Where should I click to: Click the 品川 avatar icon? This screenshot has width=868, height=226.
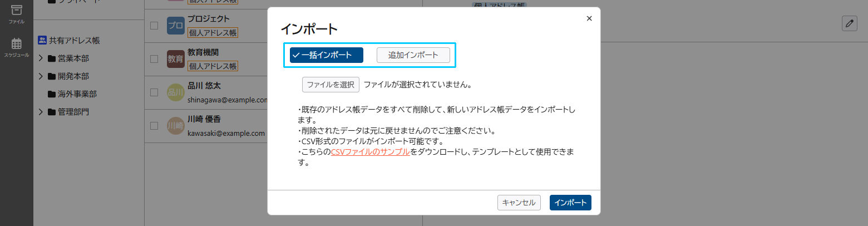(x=175, y=93)
